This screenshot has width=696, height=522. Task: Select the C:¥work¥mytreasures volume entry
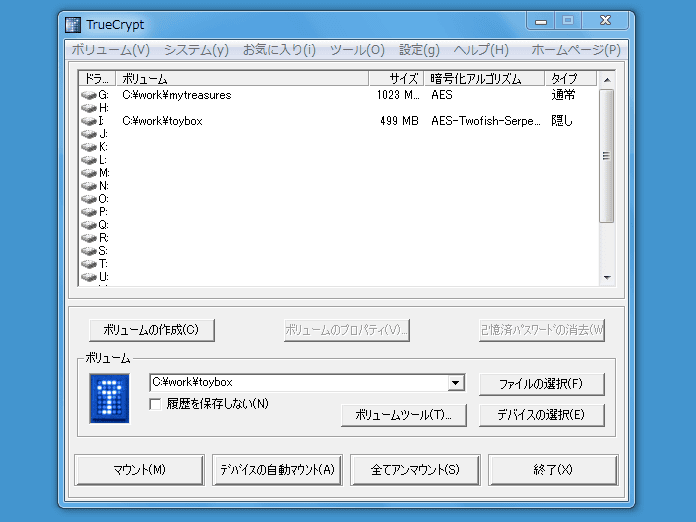pyautogui.click(x=177, y=95)
